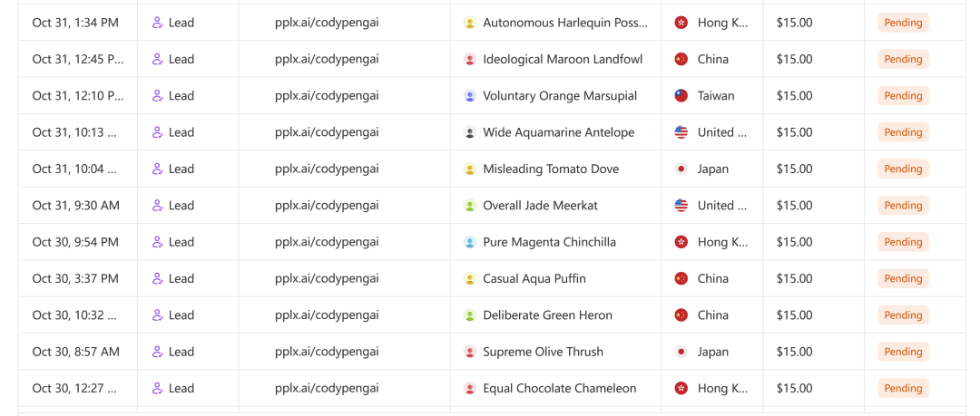Click the Lead icon in the Oct 30, 8:57 AM row
980x416 pixels.
pos(158,352)
